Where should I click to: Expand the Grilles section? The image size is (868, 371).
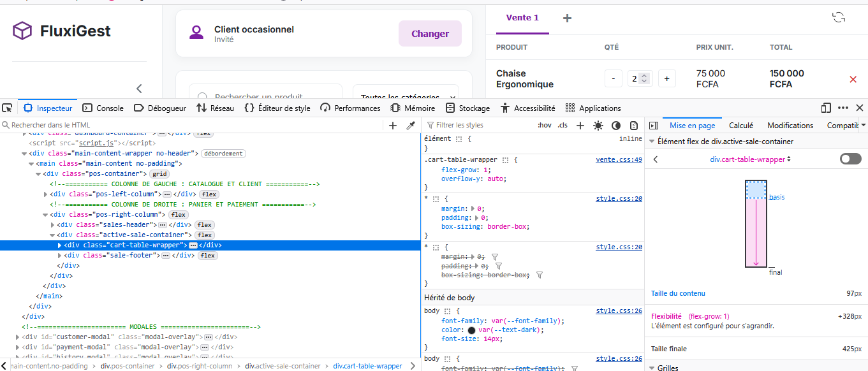(652, 368)
